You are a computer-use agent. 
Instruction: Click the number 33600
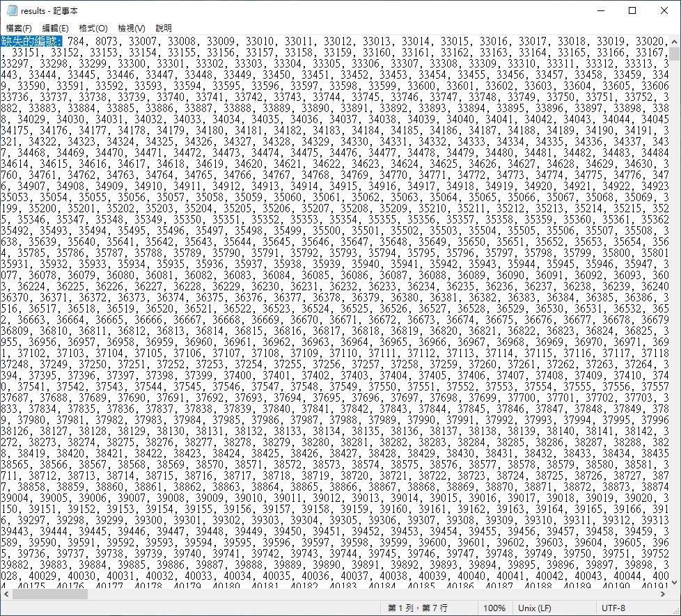(x=421, y=86)
